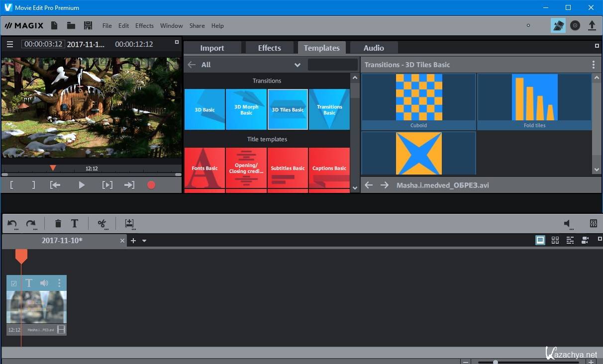
Task: Click the save project floppy icon
Action: pyautogui.click(x=88, y=25)
